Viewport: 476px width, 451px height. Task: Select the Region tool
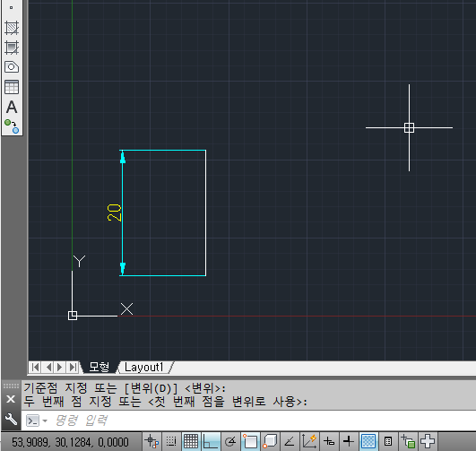pyautogui.click(x=12, y=67)
